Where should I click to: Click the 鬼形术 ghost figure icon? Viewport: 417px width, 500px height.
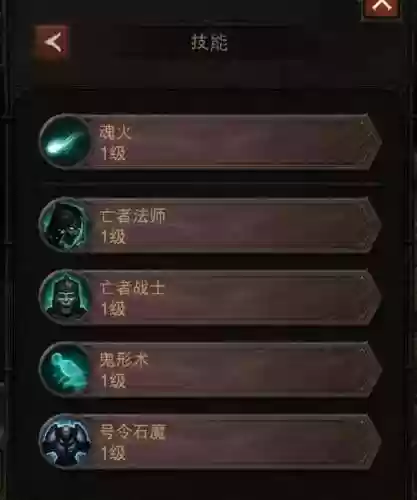pyautogui.click(x=64, y=369)
